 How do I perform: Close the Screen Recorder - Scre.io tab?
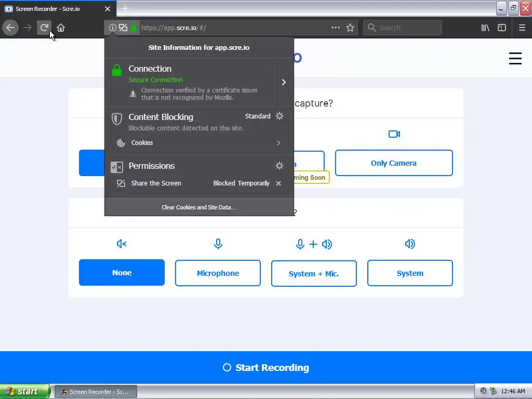click(x=108, y=9)
